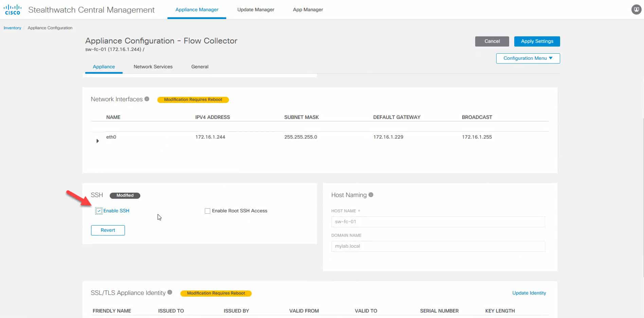
Task: Go to Inventory breadcrumb link
Action: click(12, 28)
